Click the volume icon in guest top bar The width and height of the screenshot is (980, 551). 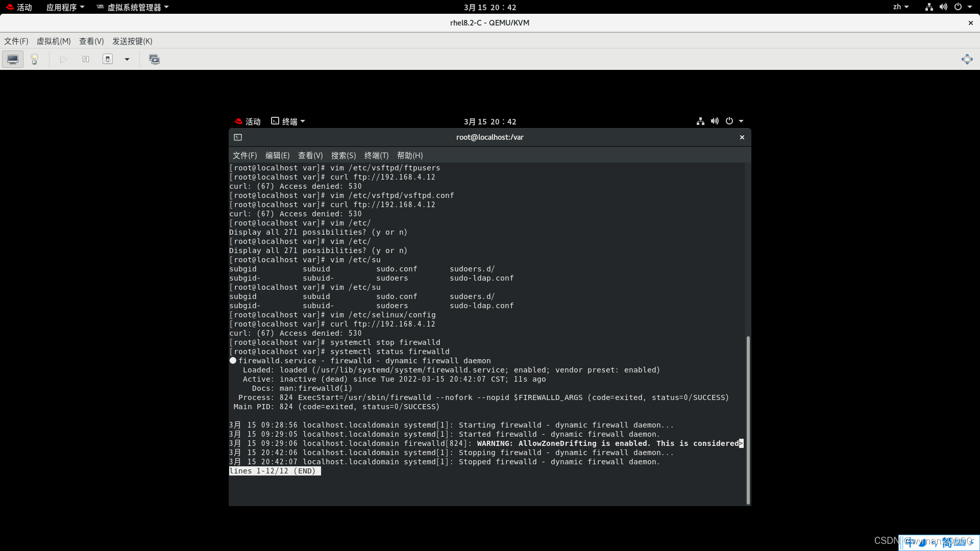pos(715,121)
